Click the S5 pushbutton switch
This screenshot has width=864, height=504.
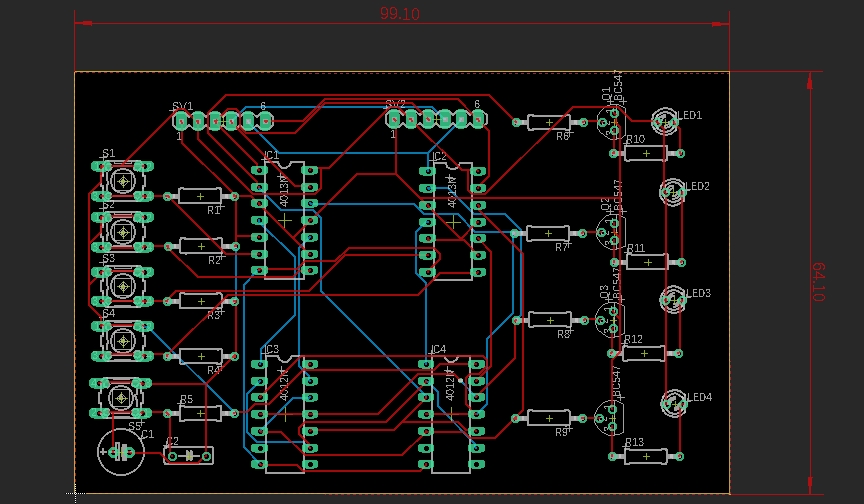[x=121, y=398]
